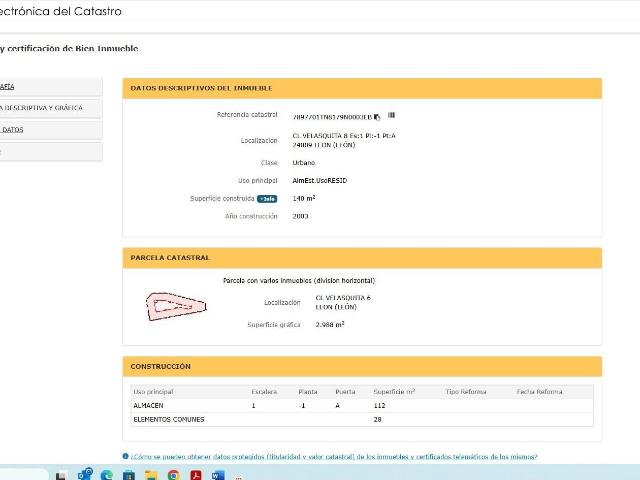
Task: Click the 'Planta' column header
Action: pos(308,392)
